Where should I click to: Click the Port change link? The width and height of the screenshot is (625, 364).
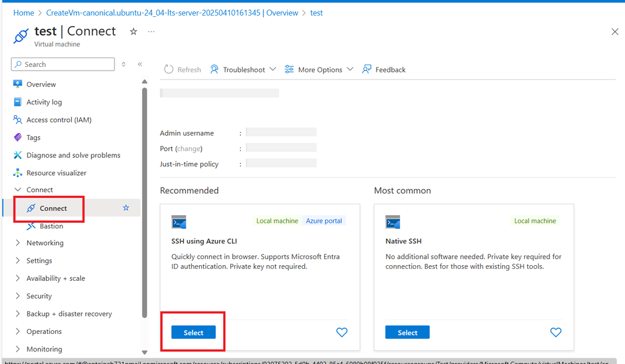pos(188,148)
